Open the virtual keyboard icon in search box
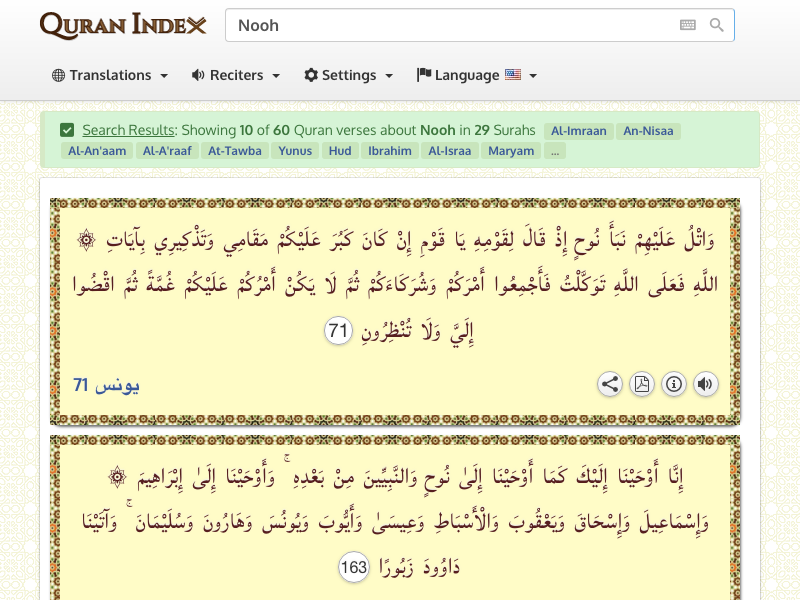This screenshot has width=800, height=600. click(x=688, y=25)
